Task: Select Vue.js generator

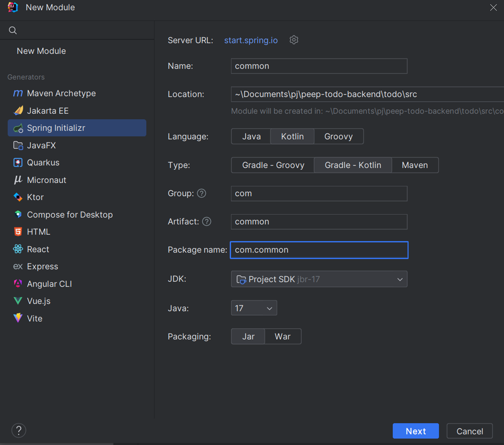Action: 77,301
